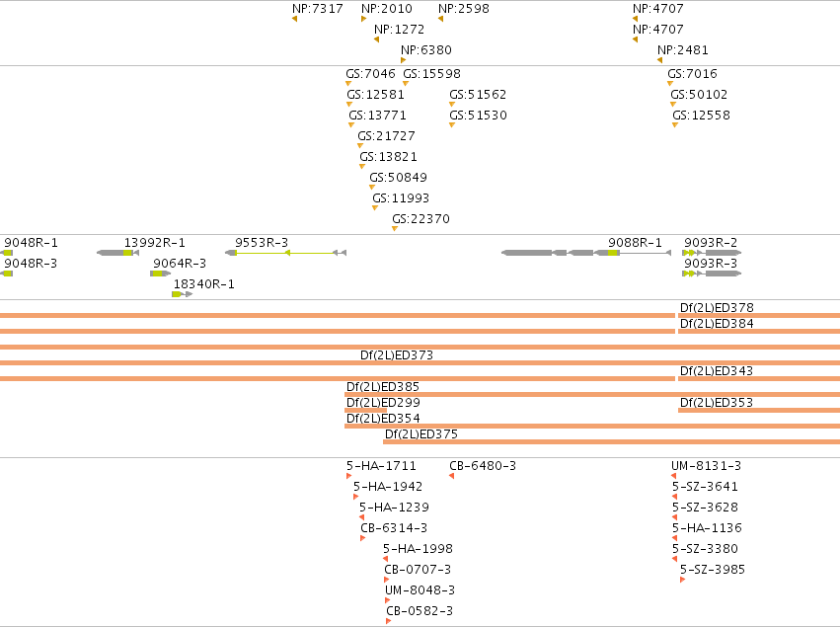
Task: Click the GS:13771 insertion triangle
Action: click(x=351, y=124)
